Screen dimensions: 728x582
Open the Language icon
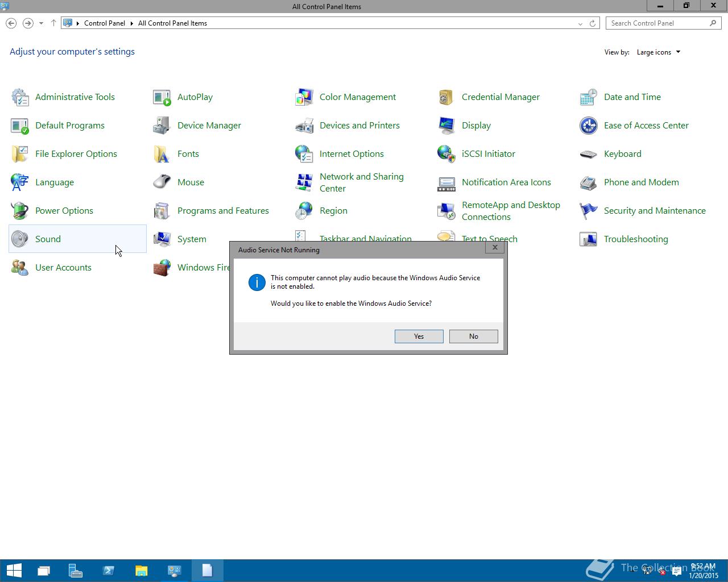[x=20, y=182]
